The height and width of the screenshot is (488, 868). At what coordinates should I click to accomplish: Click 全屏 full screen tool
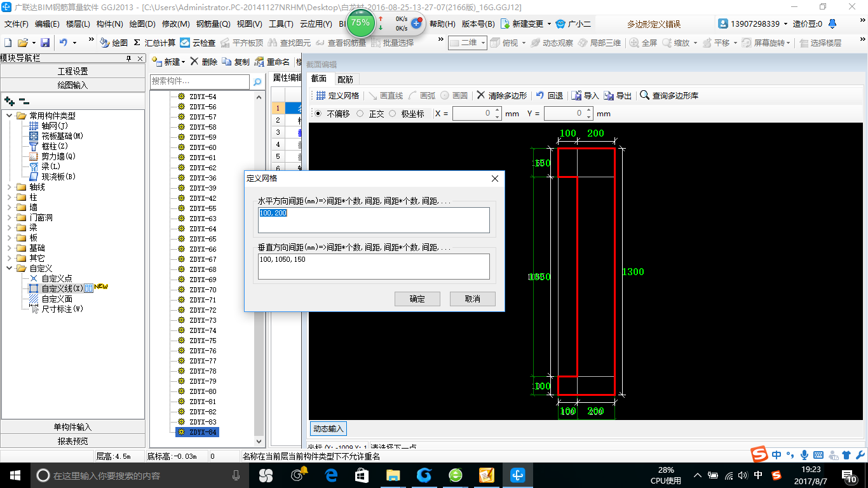coord(643,43)
